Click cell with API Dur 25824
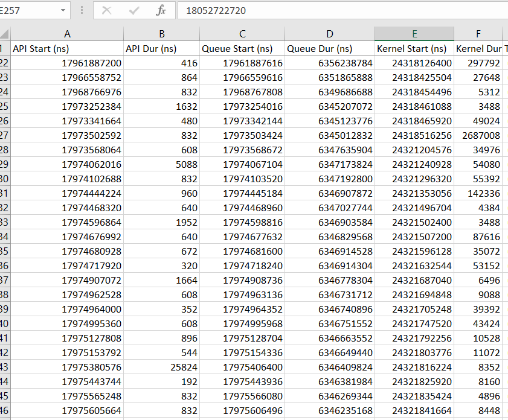The width and height of the screenshot is (508, 420). click(162, 367)
